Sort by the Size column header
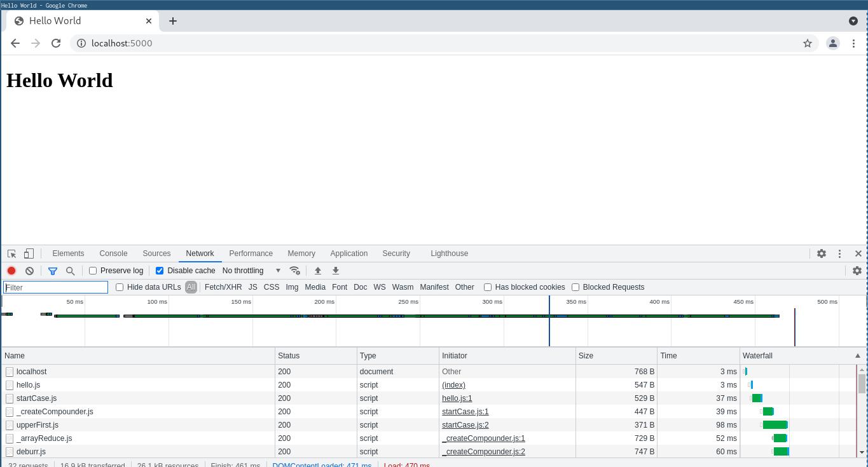868x467 pixels. point(616,356)
